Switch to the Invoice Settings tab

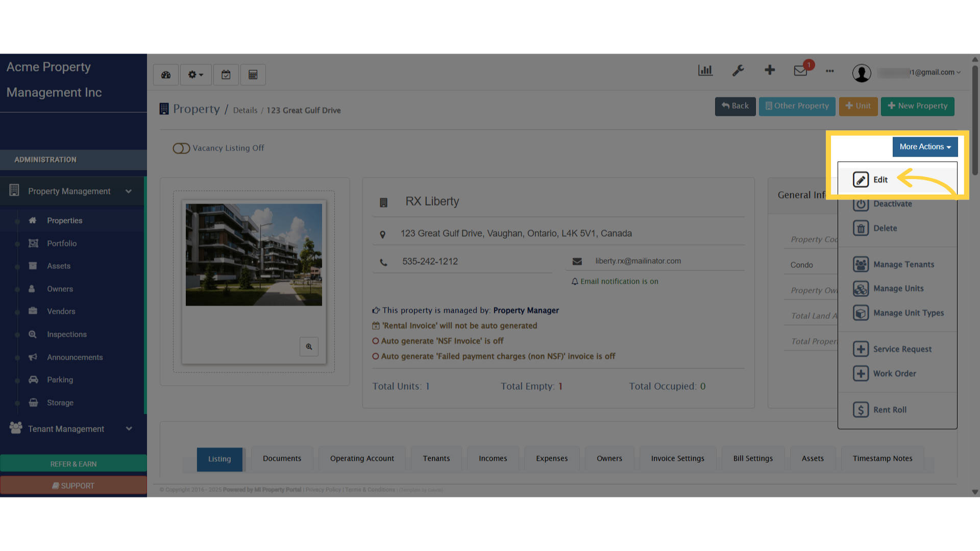(x=677, y=459)
